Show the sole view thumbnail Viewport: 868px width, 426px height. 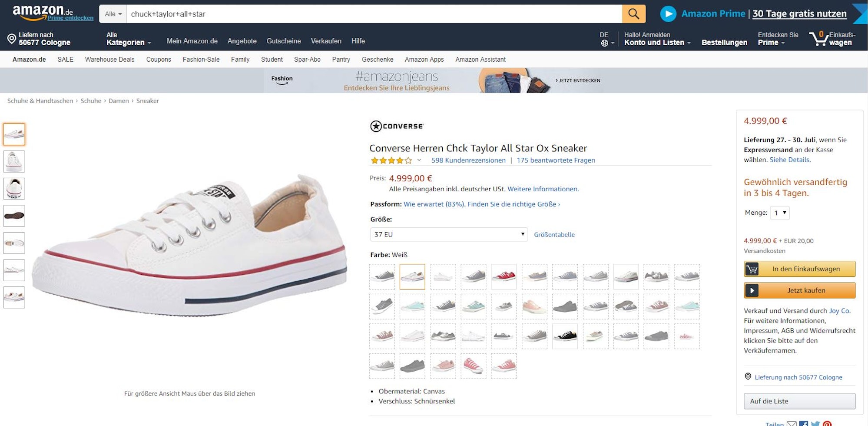(x=14, y=216)
